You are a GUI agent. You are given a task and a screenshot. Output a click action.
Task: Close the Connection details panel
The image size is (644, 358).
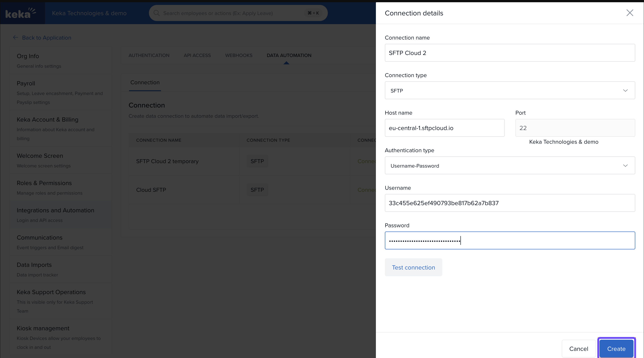pos(629,13)
